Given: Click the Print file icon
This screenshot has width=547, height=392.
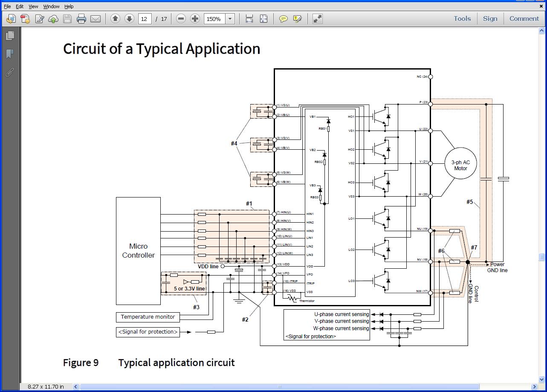Looking at the screenshot, I should [81, 19].
